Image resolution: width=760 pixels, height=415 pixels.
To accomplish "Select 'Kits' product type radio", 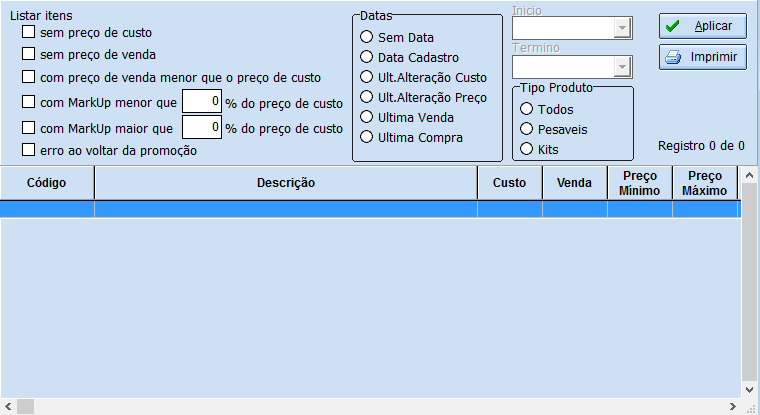I will pos(526,149).
